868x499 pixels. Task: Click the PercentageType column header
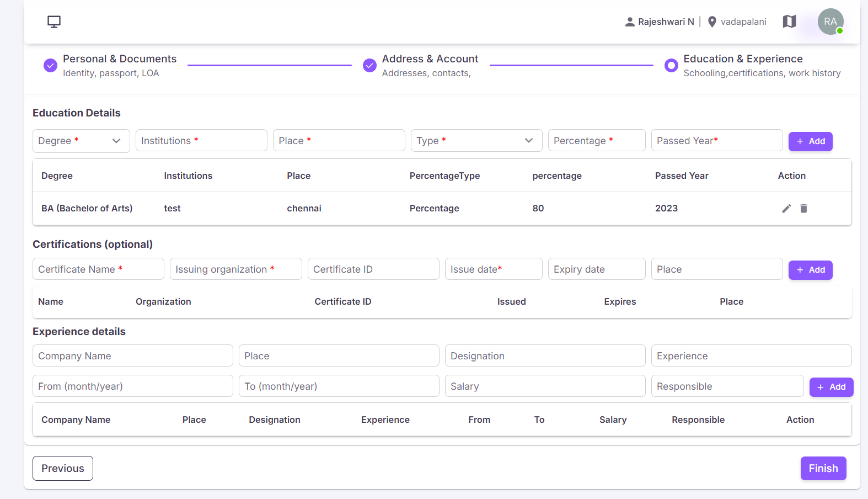[x=444, y=176]
